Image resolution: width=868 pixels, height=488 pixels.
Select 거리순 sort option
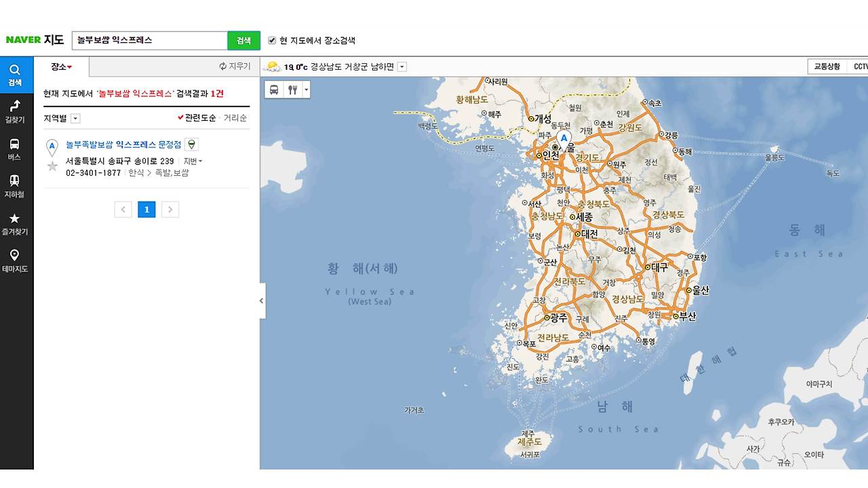235,117
